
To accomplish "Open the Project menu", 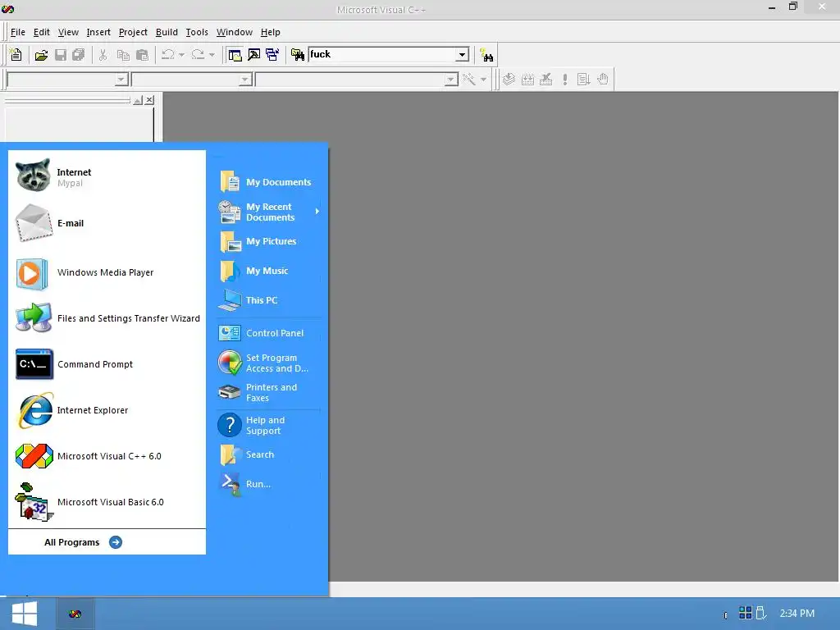I will 133,32.
